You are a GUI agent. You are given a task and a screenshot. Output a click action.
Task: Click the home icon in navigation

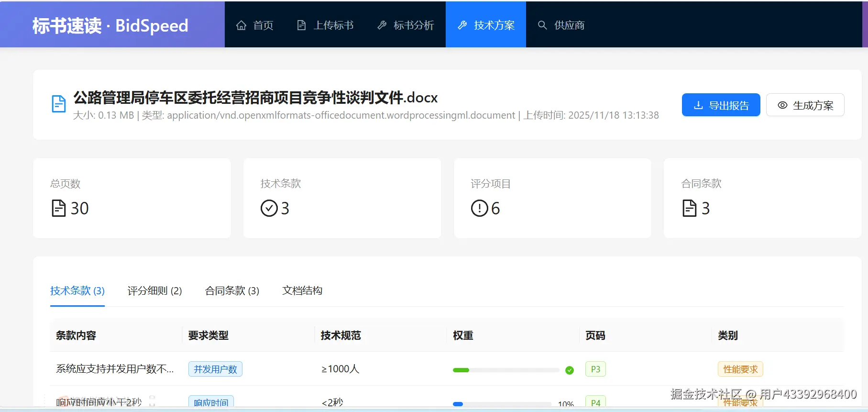[242, 25]
